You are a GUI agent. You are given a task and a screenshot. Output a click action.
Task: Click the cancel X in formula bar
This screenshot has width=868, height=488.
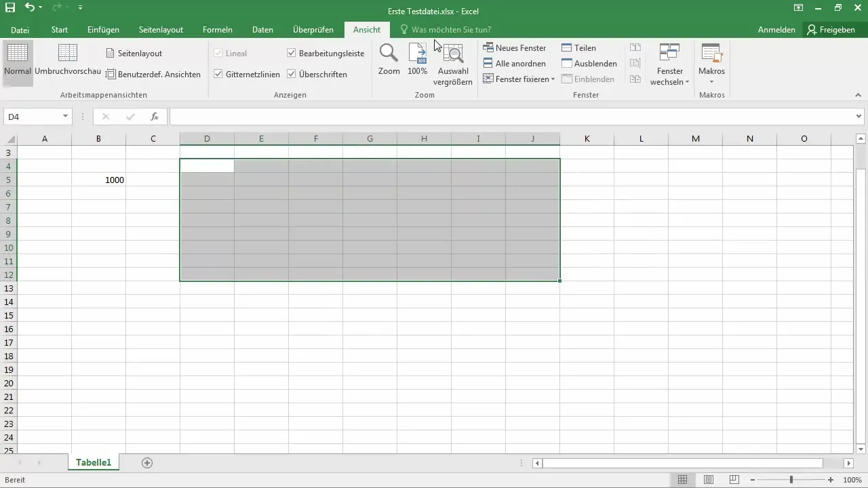pos(106,117)
